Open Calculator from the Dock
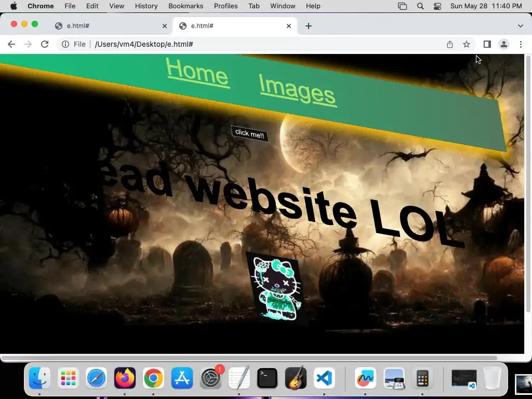 (x=422, y=378)
